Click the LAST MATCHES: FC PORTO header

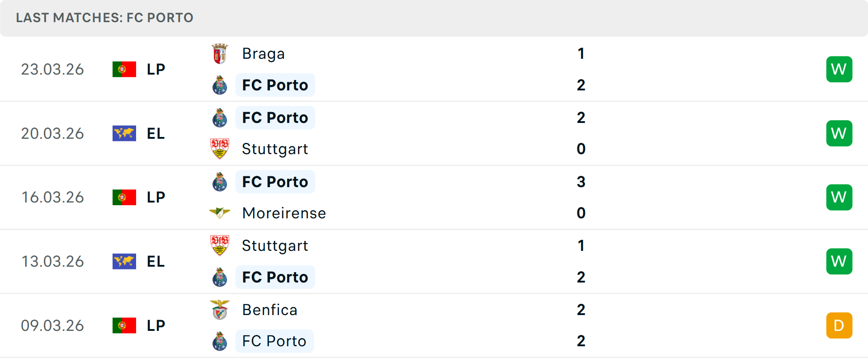click(x=104, y=18)
